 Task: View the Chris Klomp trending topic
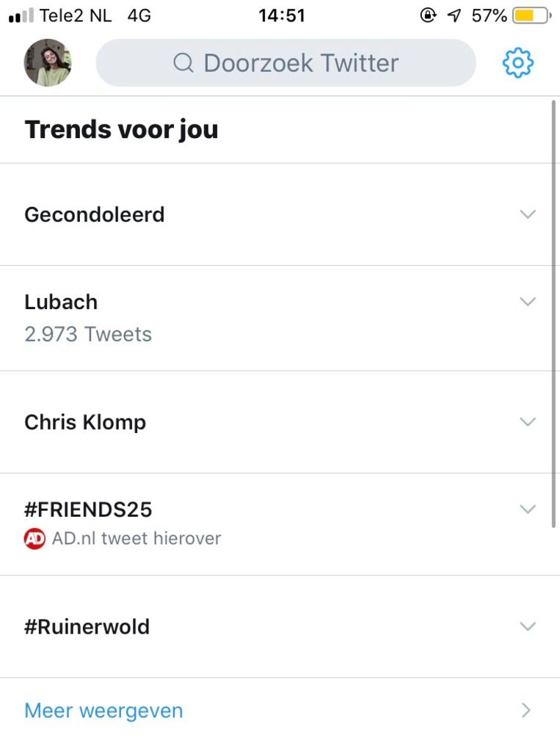(85, 422)
